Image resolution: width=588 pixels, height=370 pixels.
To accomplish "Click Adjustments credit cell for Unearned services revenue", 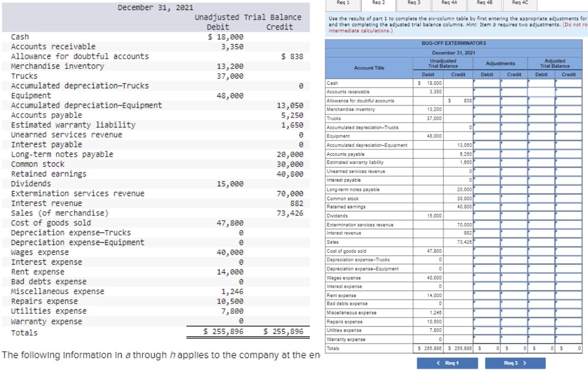I will tap(514, 171).
